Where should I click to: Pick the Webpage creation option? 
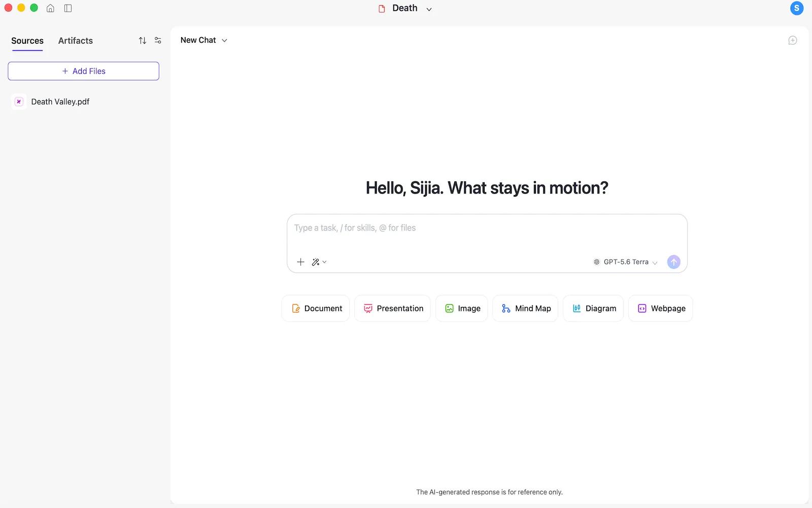(661, 308)
